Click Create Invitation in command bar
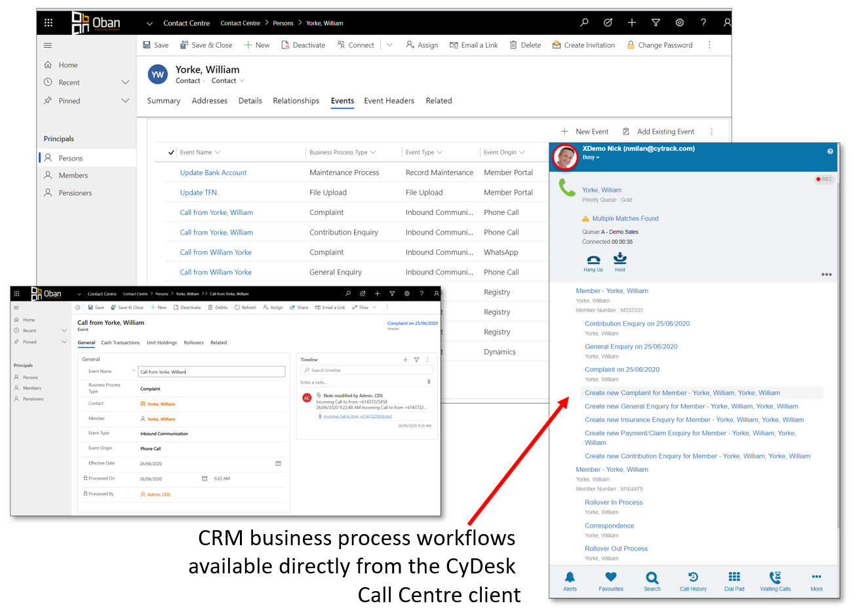The height and width of the screenshot is (616, 862). (x=584, y=45)
